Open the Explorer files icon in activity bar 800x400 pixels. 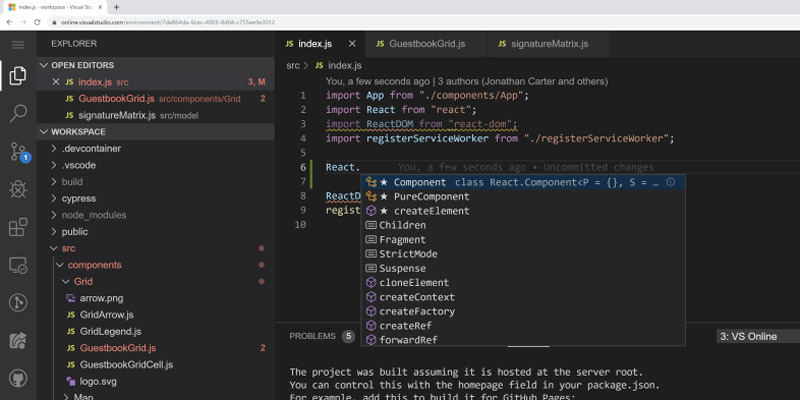coord(18,76)
